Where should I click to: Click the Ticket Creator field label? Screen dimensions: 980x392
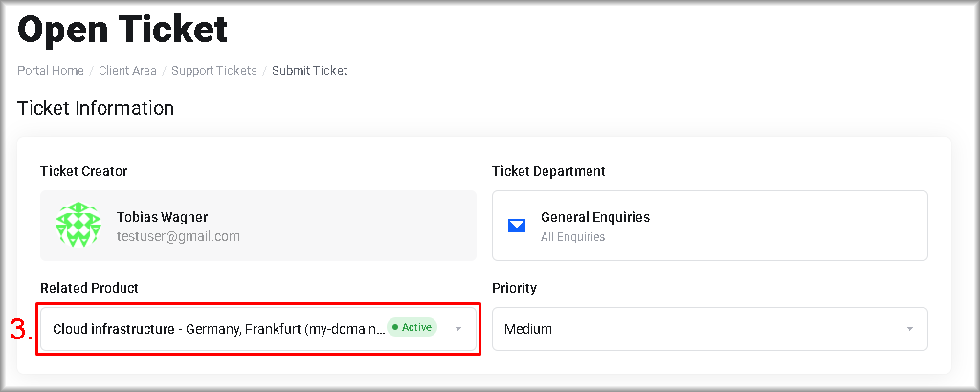(x=84, y=171)
